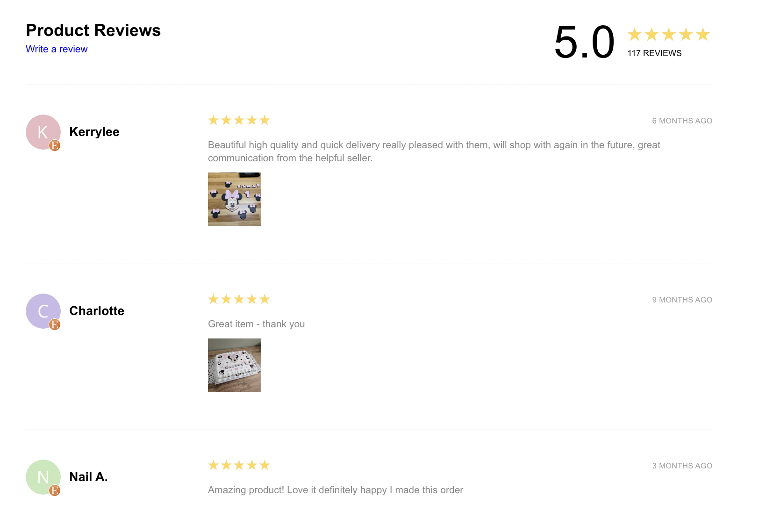The image size is (773, 532).
Task: Click the Etsy badge on Nail A.'s avatar
Action: point(55,490)
